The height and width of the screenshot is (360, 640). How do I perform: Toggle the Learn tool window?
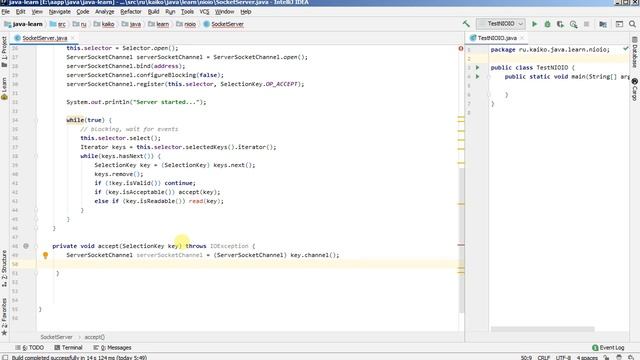pyautogui.click(x=4, y=89)
